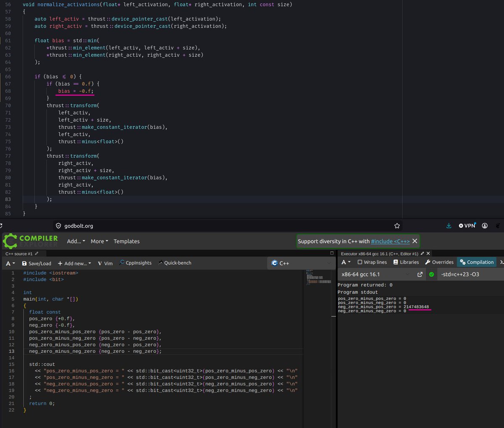Click 'void normalize_activations' on line 56
Image resolution: width=504 pixels, height=428 pixels.
[61, 5]
